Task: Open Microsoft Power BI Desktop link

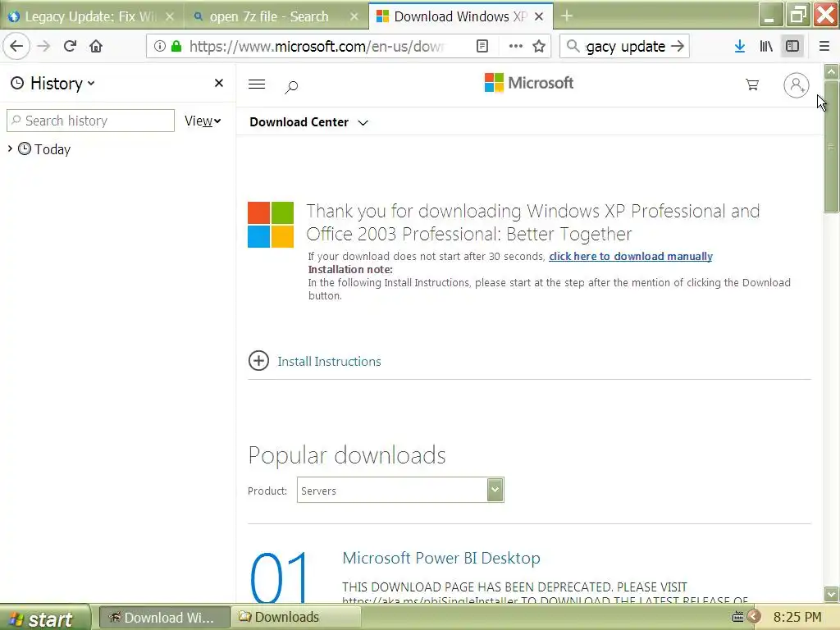Action: (x=441, y=558)
